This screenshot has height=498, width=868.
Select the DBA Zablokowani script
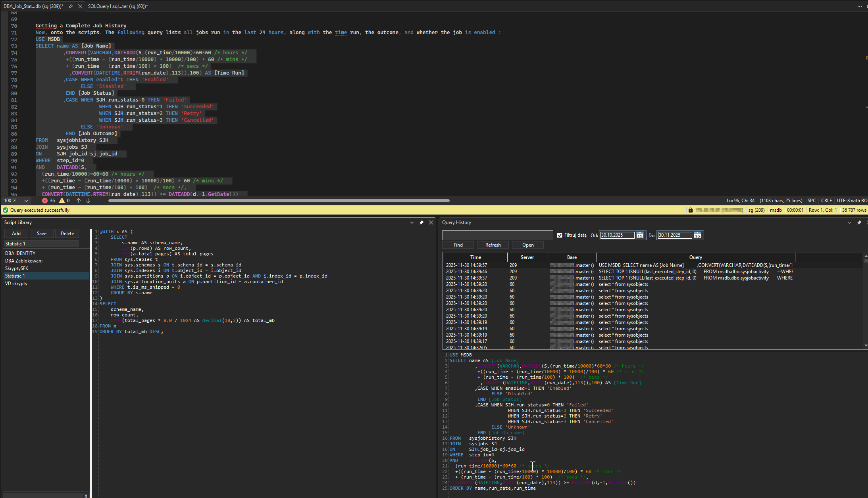[24, 261]
